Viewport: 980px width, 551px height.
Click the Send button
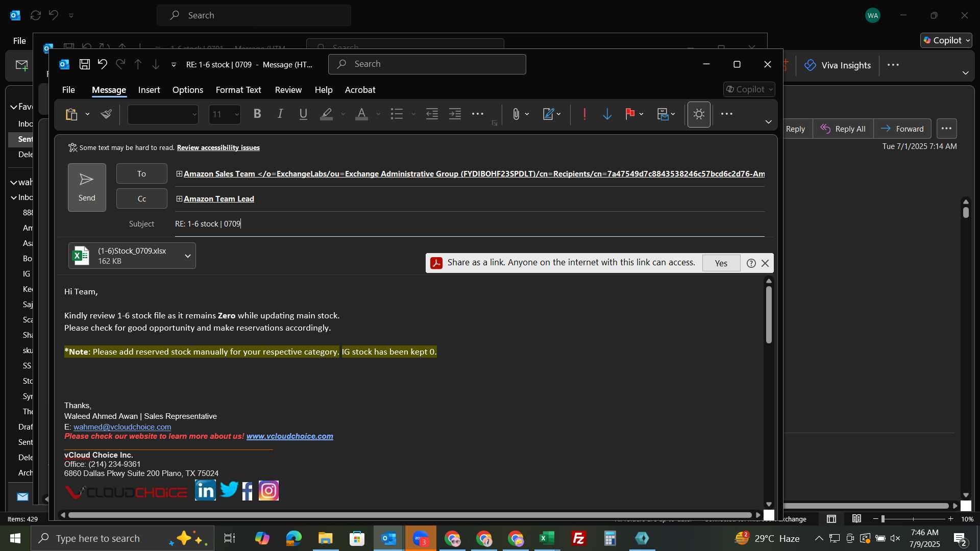pos(87,187)
